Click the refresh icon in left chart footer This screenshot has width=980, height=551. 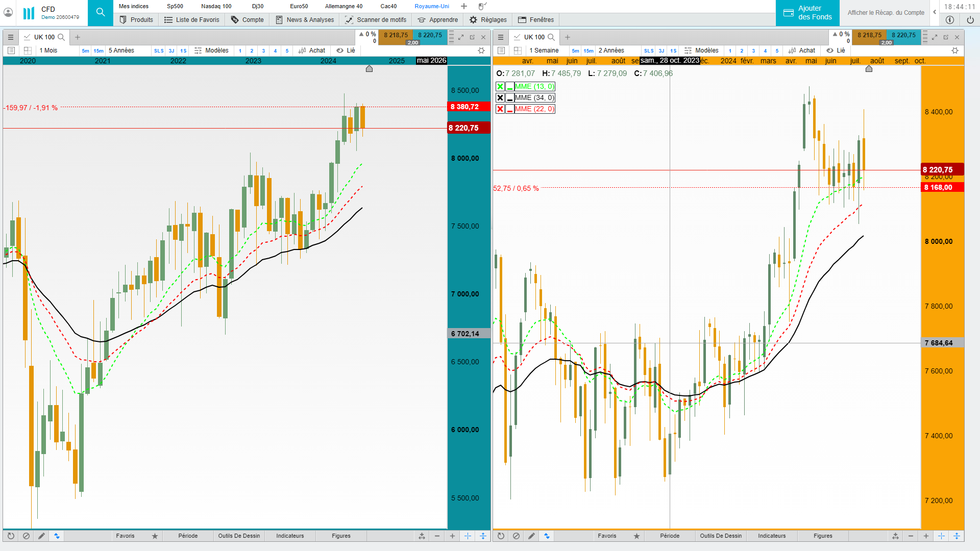[x=11, y=536]
